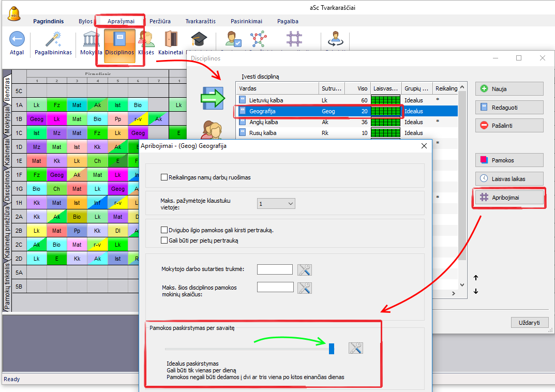Open the Kabinetai door icon

click(x=171, y=40)
